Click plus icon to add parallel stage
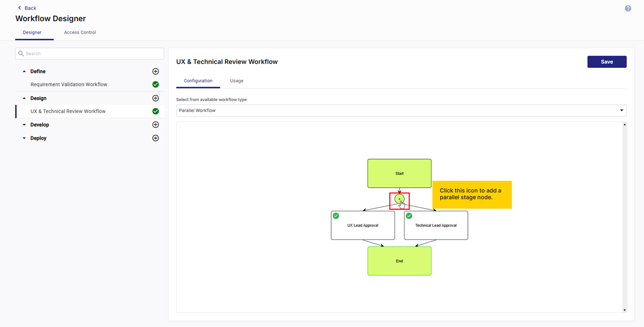Viewport: 644px width, 327px height. [399, 199]
